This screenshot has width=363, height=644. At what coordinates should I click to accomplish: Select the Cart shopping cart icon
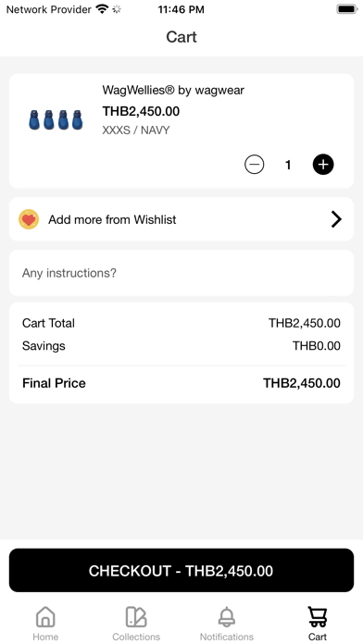pos(318,617)
